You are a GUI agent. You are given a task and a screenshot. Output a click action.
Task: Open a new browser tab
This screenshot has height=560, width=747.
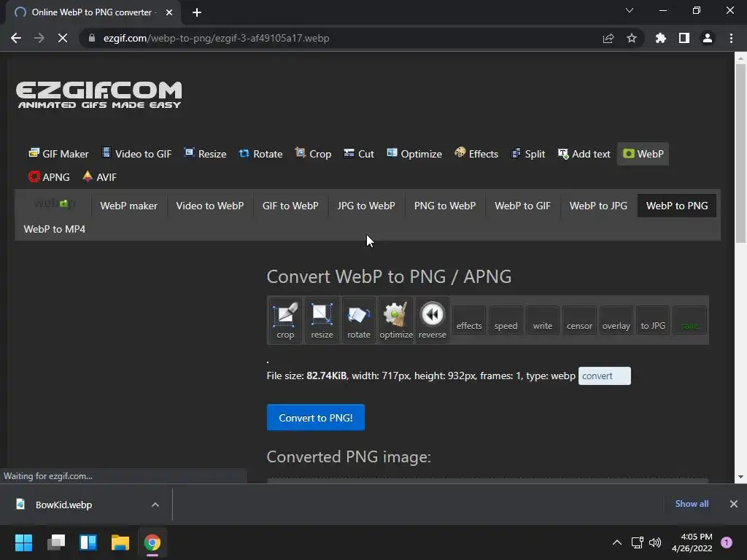click(x=197, y=12)
